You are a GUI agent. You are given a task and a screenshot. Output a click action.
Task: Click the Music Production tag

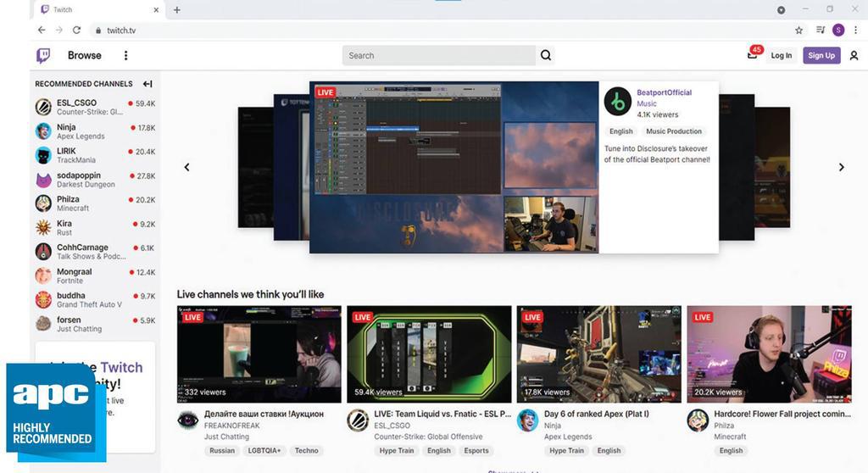[x=674, y=131]
